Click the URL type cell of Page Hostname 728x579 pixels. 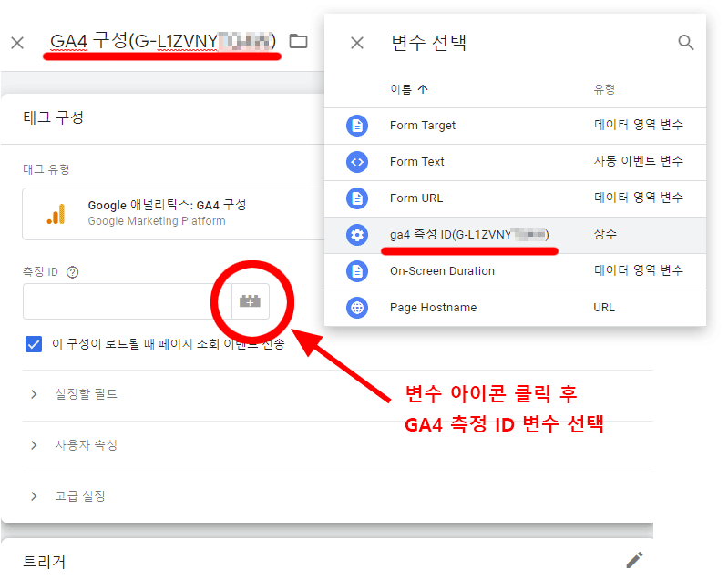tap(604, 308)
